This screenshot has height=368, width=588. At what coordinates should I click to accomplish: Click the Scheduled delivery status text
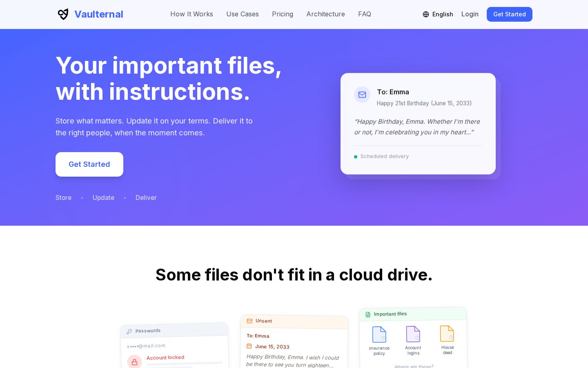point(385,157)
